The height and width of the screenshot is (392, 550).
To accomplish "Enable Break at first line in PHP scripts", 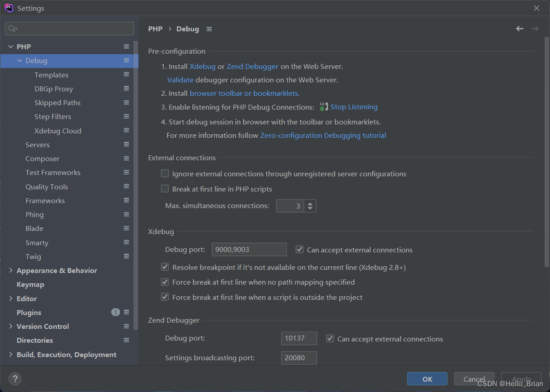I will point(165,189).
